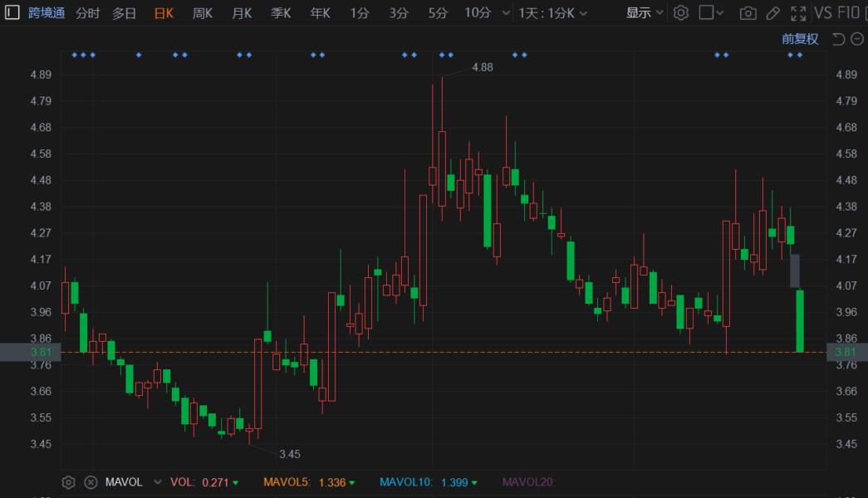Toggle 前复权 price adjustment

pyautogui.click(x=800, y=39)
